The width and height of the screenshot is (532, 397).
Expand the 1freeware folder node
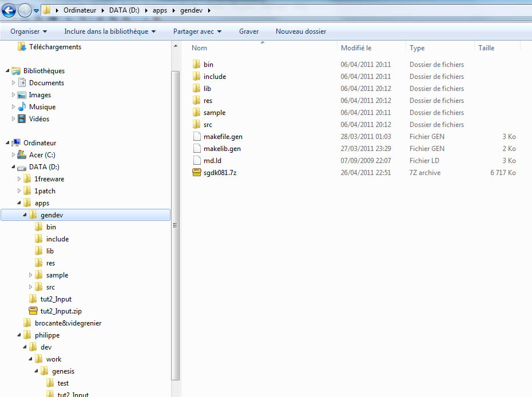[19, 179]
